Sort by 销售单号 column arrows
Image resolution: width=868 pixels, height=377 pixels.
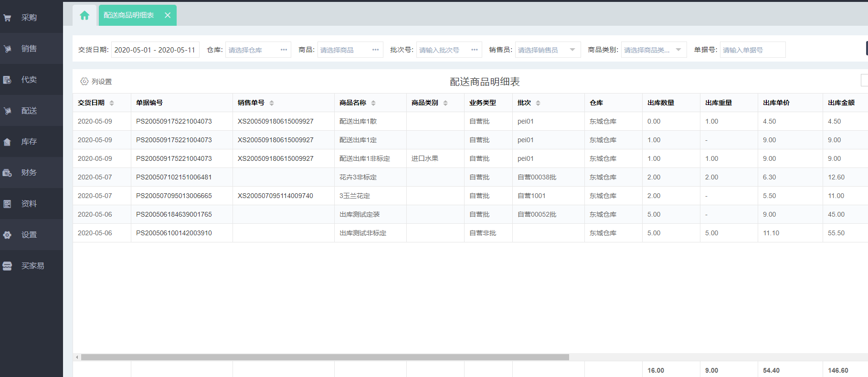tap(272, 103)
